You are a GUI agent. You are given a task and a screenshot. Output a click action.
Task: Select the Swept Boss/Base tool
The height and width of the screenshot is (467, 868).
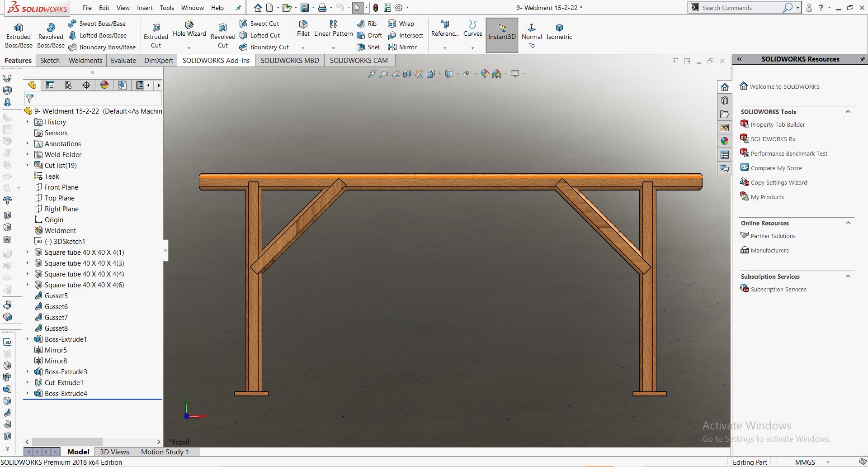(97, 24)
